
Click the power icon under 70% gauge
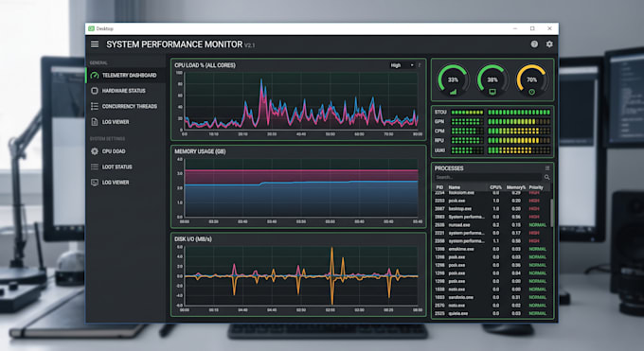pyautogui.click(x=531, y=92)
